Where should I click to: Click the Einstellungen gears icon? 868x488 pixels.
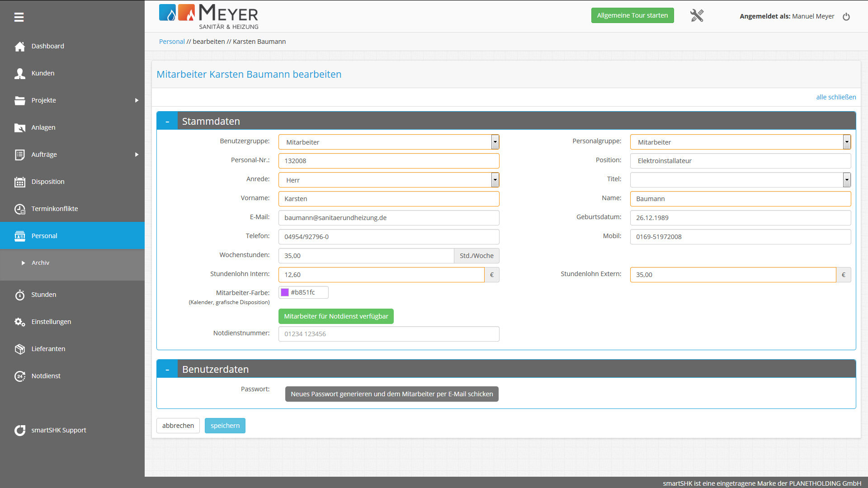click(19, 322)
